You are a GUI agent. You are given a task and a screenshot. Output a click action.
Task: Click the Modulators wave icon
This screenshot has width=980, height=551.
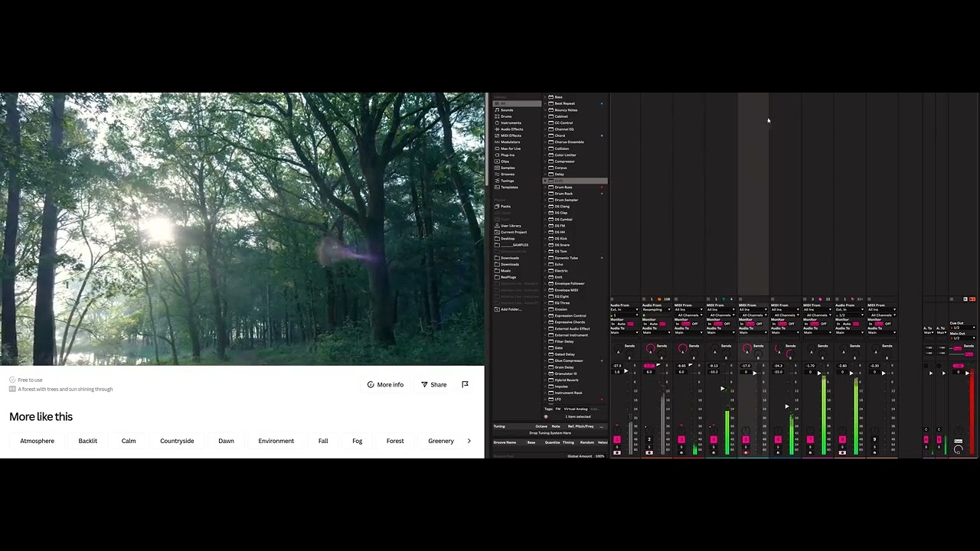click(x=497, y=142)
